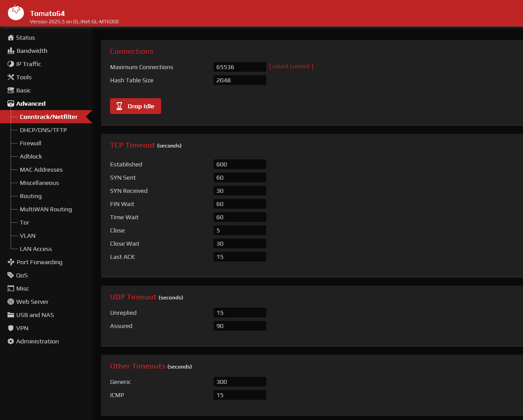Click the Bandwidth bar chart icon
This screenshot has width=523, height=420.
(11, 51)
